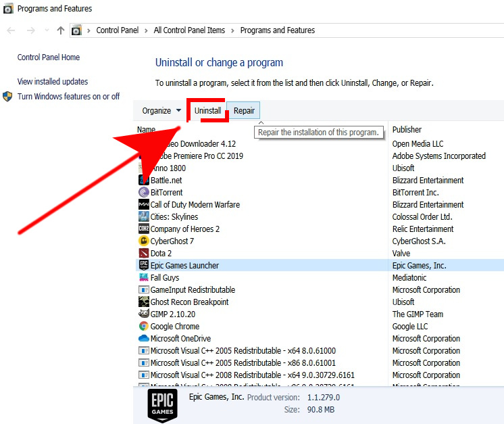
Task: Expand chevron before Control Panel in address bar
Action: (x=89, y=30)
